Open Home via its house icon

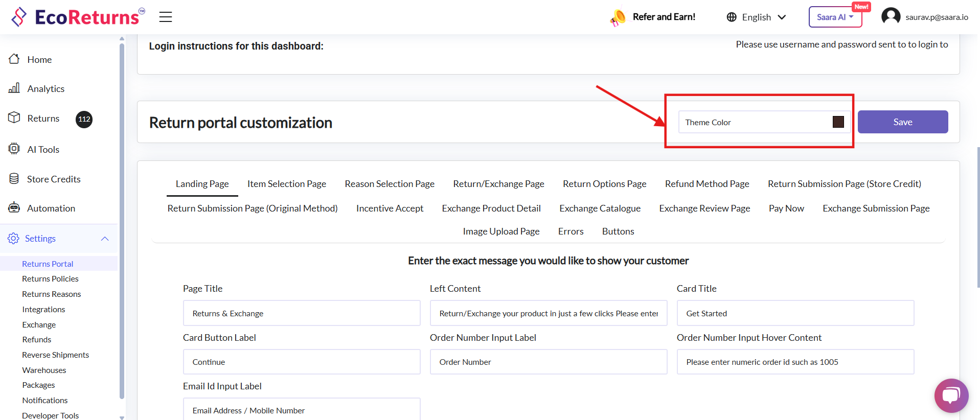click(x=14, y=59)
